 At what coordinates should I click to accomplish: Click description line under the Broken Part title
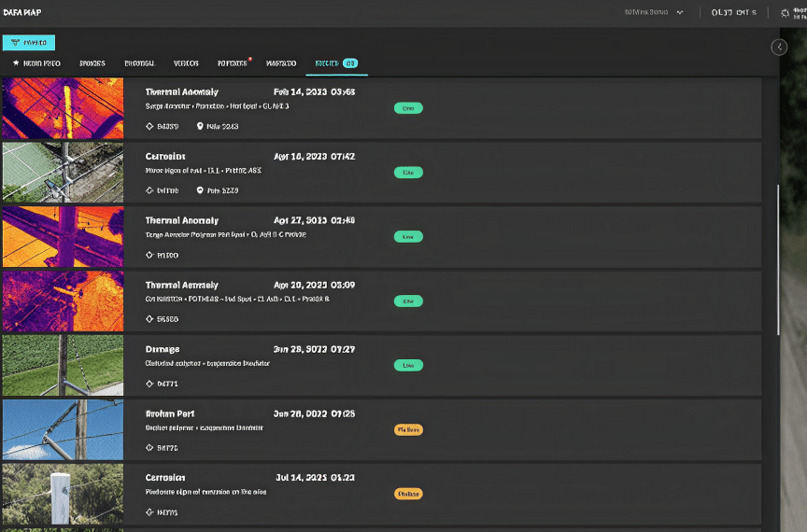205,428
